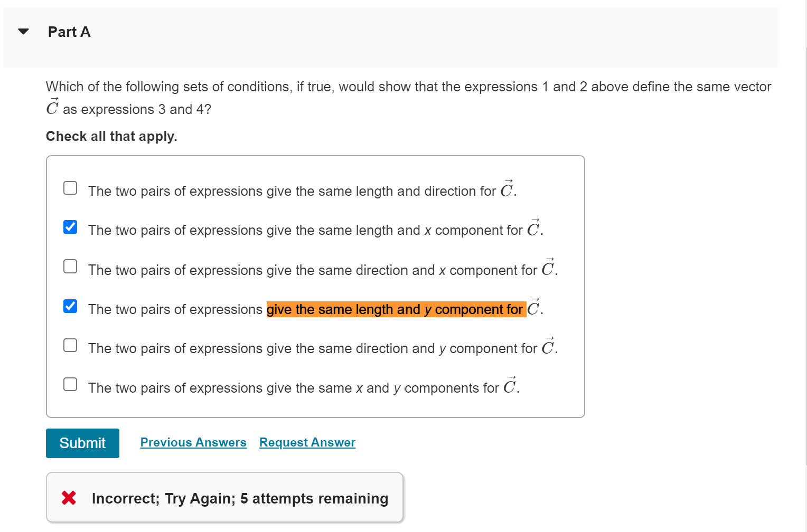Check the 'same direction and y component' option
This screenshot has width=807, height=532.
tap(70, 345)
